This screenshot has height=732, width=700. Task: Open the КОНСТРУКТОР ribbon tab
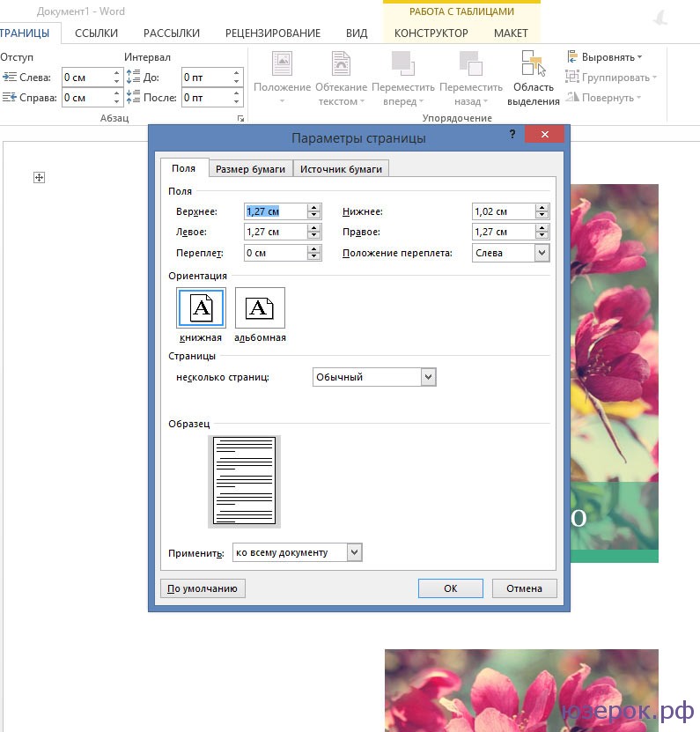point(431,33)
